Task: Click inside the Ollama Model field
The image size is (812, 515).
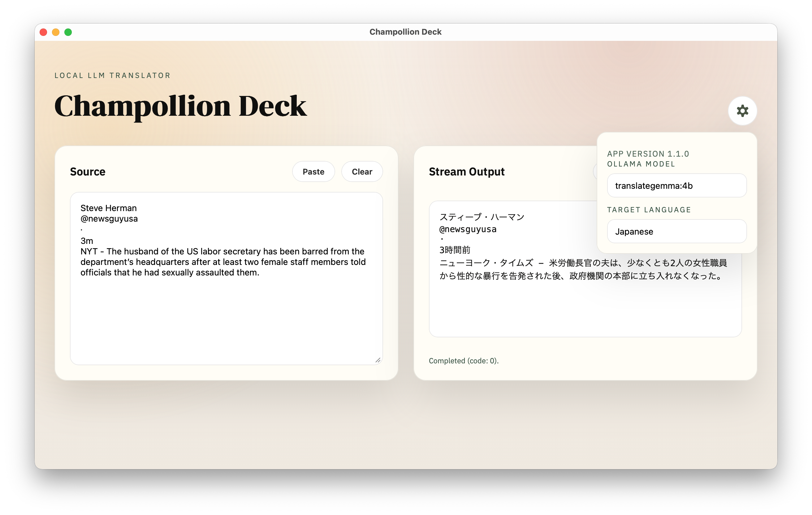Action: (676, 185)
